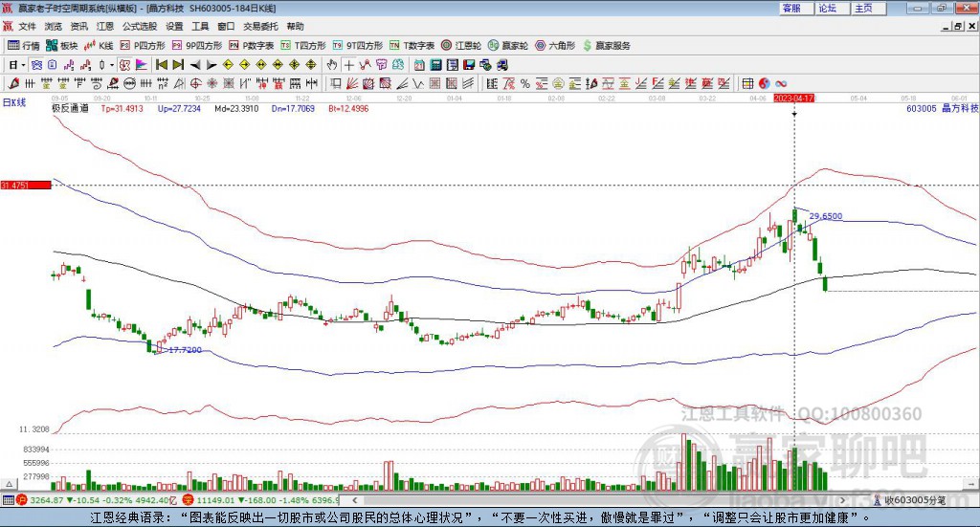Expand the 日 period dropdown
Image resolution: width=980 pixels, height=527 pixels.
point(23,65)
